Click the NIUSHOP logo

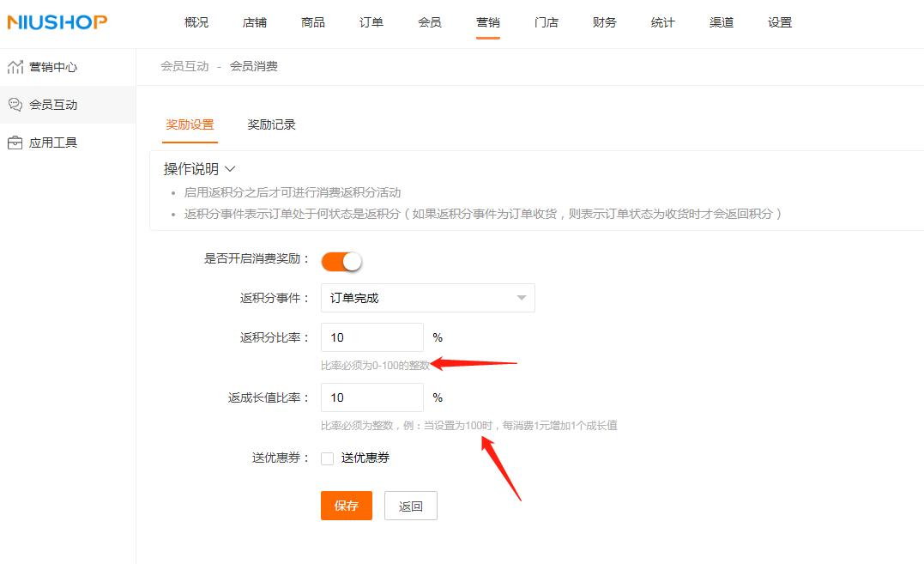[x=57, y=23]
